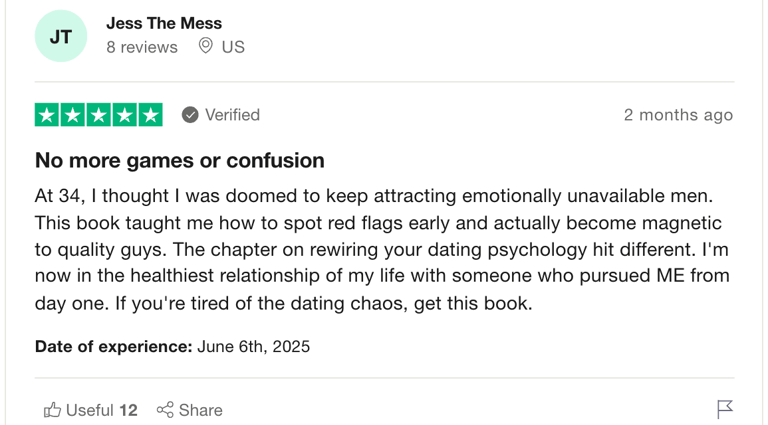
Task: Click the Date of experience label
Action: [x=114, y=347]
